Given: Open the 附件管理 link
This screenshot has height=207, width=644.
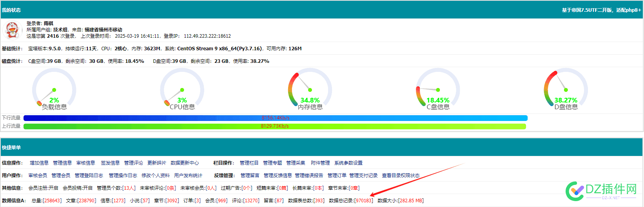Looking at the screenshot, I should [x=320, y=163].
